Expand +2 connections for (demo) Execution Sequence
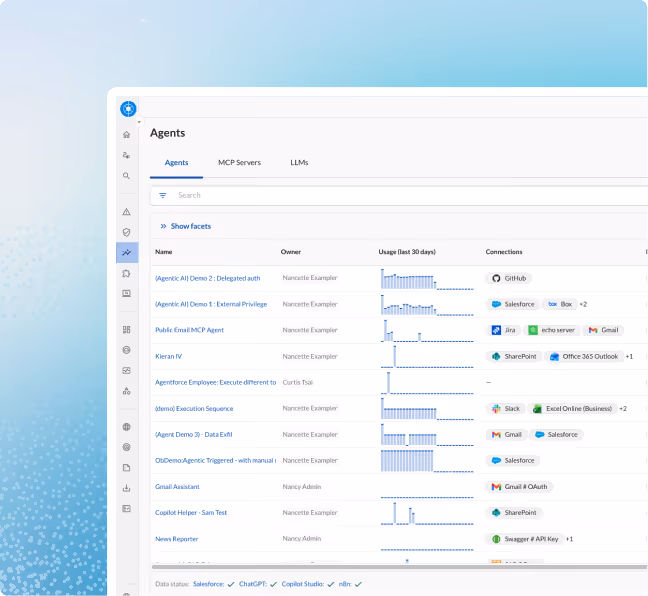This screenshot has width=648, height=596. 623,408
